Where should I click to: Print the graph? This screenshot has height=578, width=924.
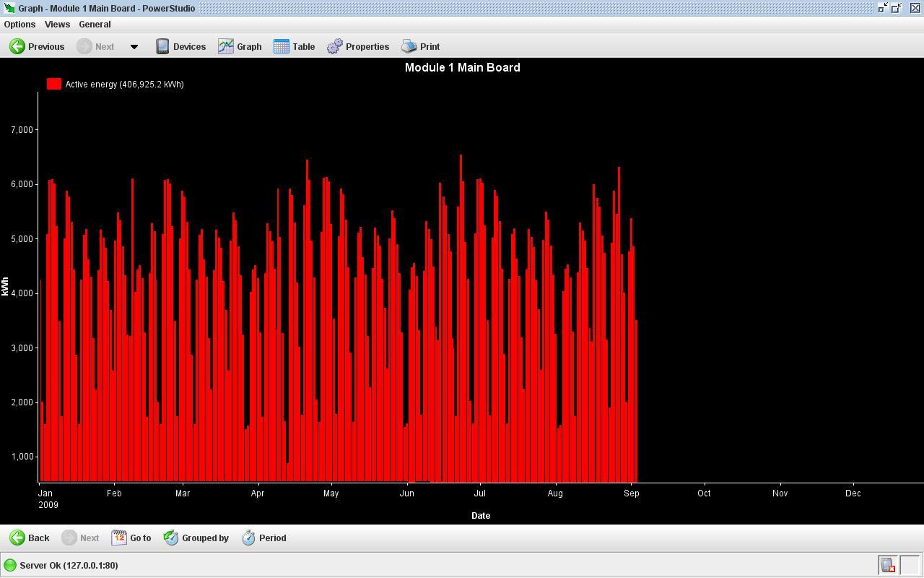pos(420,46)
